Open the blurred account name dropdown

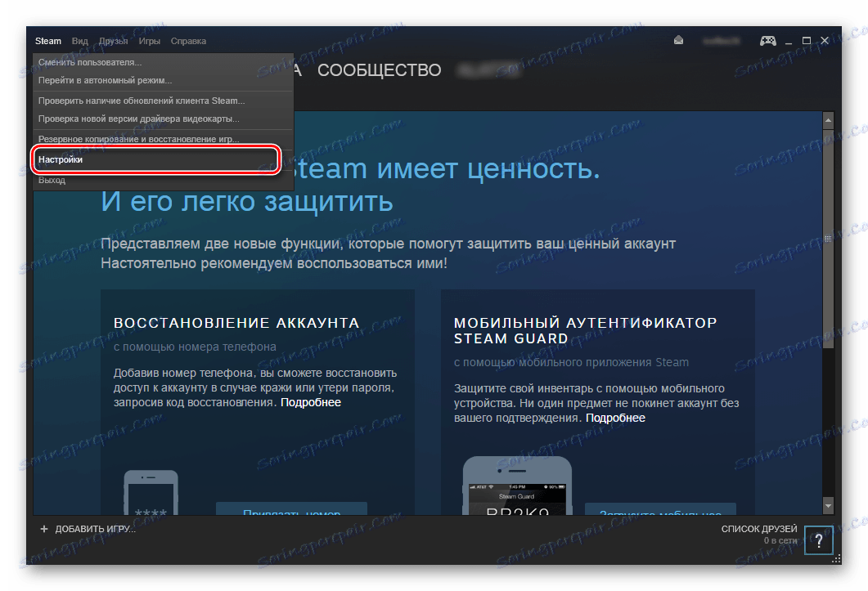tap(721, 41)
